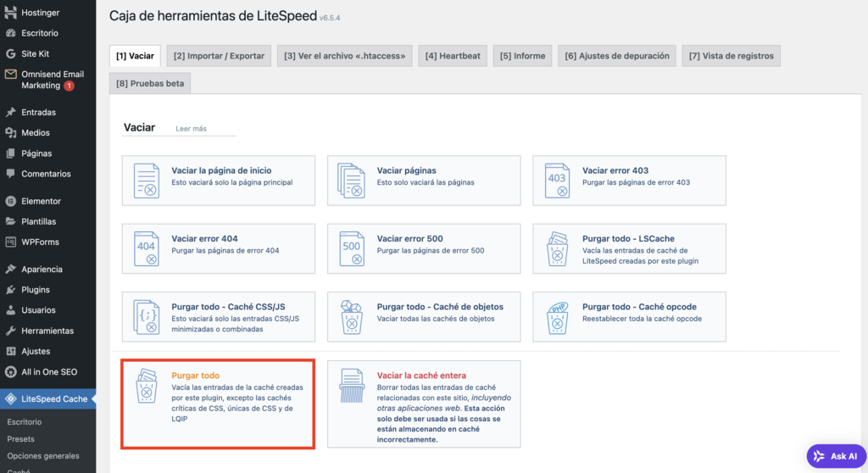The height and width of the screenshot is (473, 868).
Task: Click the Omnisend notification badge showing 1
Action: (70, 86)
